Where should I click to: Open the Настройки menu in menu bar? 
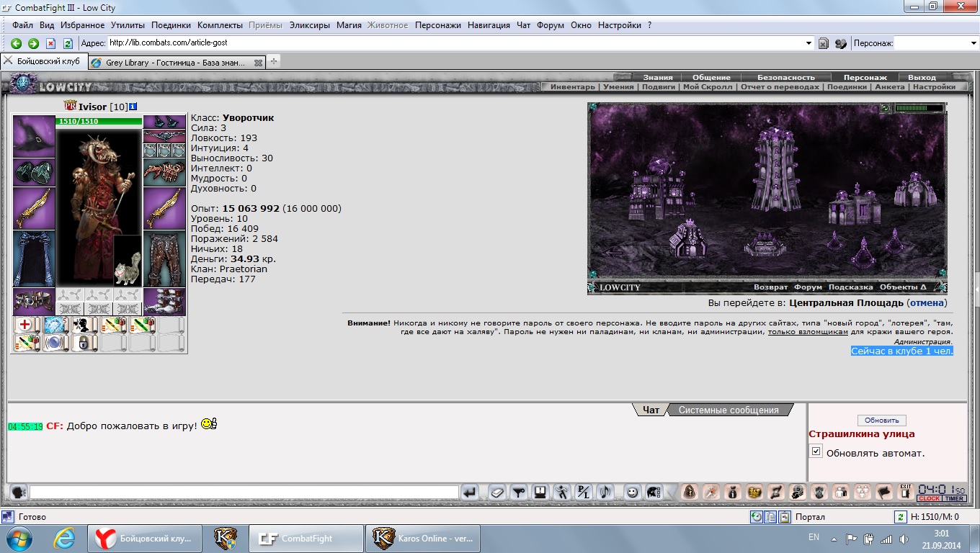coord(620,25)
